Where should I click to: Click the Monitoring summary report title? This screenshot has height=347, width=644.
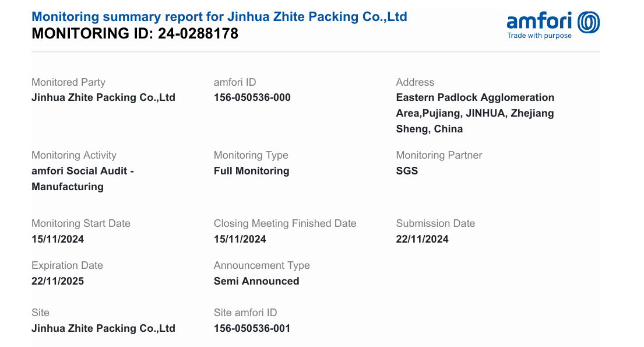[x=219, y=16]
